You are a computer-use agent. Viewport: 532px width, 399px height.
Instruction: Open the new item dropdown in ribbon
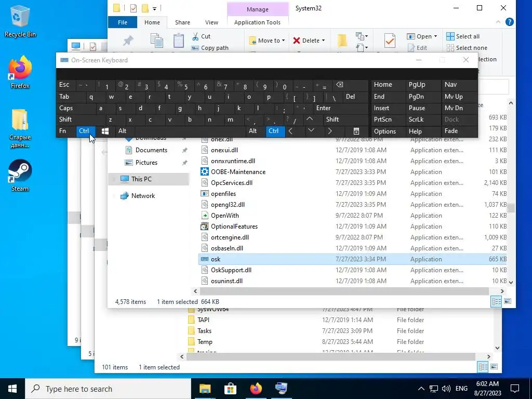tap(361, 36)
